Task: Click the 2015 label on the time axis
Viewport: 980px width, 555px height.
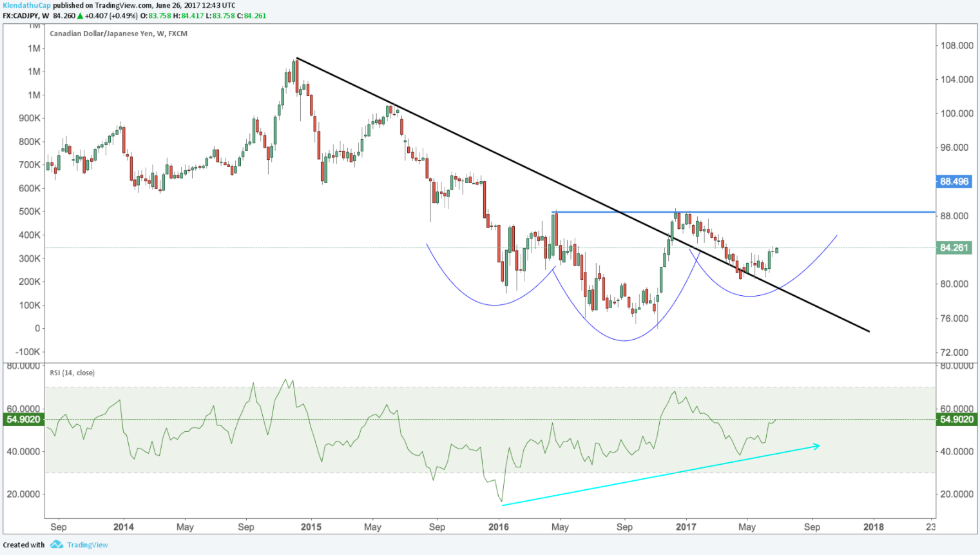Action: click(x=311, y=527)
